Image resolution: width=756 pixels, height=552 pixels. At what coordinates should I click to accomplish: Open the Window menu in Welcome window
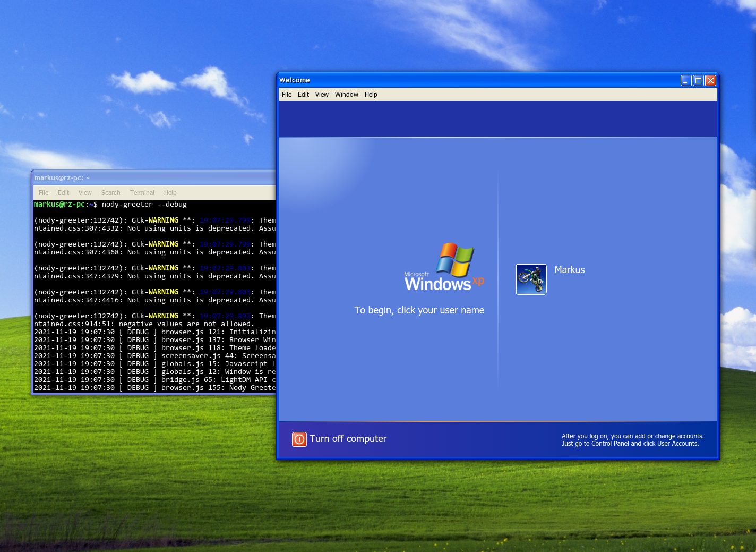(x=347, y=95)
